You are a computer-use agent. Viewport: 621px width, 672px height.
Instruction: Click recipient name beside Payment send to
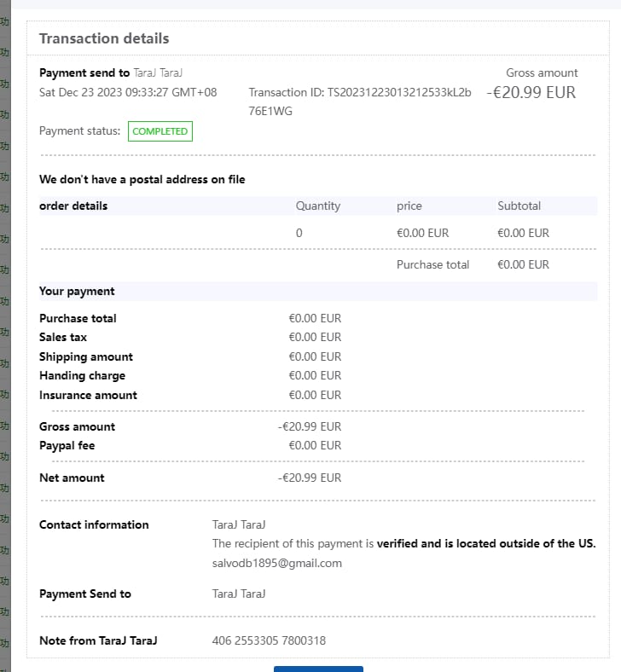tap(159, 73)
